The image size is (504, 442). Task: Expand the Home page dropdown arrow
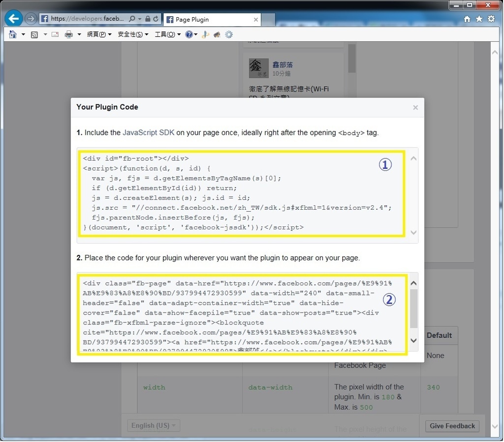[x=23, y=34]
